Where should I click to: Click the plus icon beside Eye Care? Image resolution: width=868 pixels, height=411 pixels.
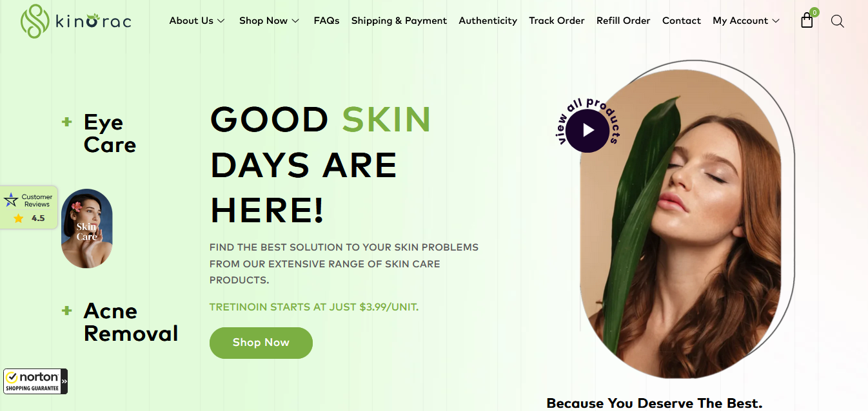66,121
